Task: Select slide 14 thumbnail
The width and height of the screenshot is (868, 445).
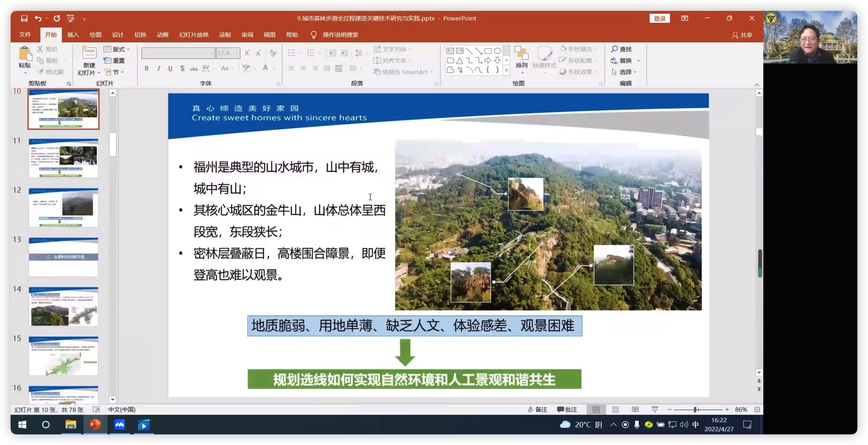Action: (63, 306)
